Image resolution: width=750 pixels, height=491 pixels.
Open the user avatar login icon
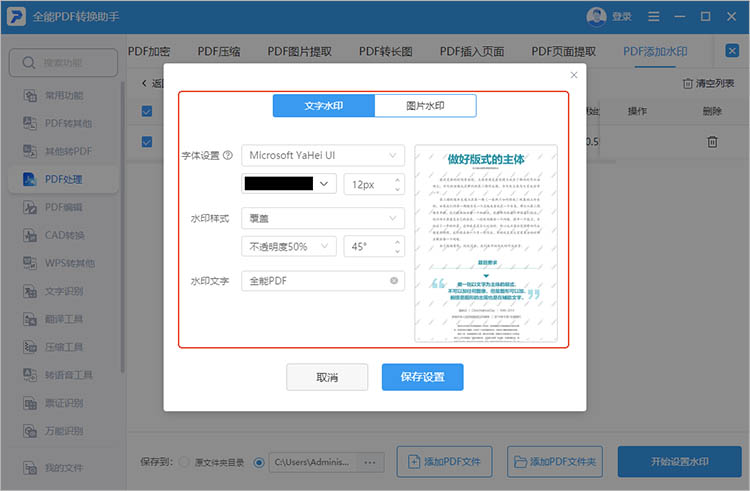click(x=596, y=17)
